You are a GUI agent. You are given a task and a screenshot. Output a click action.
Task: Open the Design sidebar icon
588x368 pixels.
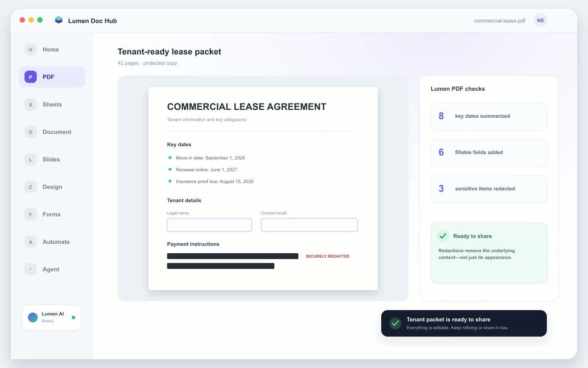pos(30,187)
